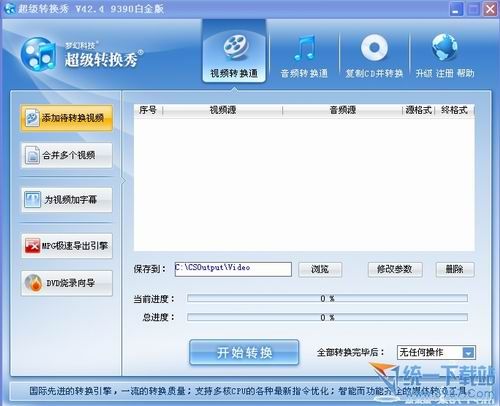Expand the 全部转换完毕后 dropdown arrow

click(x=468, y=353)
